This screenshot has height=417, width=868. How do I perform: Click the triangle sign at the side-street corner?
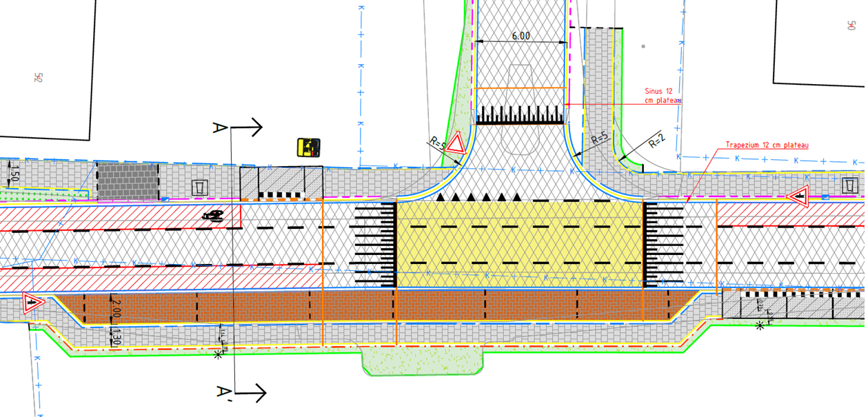[455, 145]
